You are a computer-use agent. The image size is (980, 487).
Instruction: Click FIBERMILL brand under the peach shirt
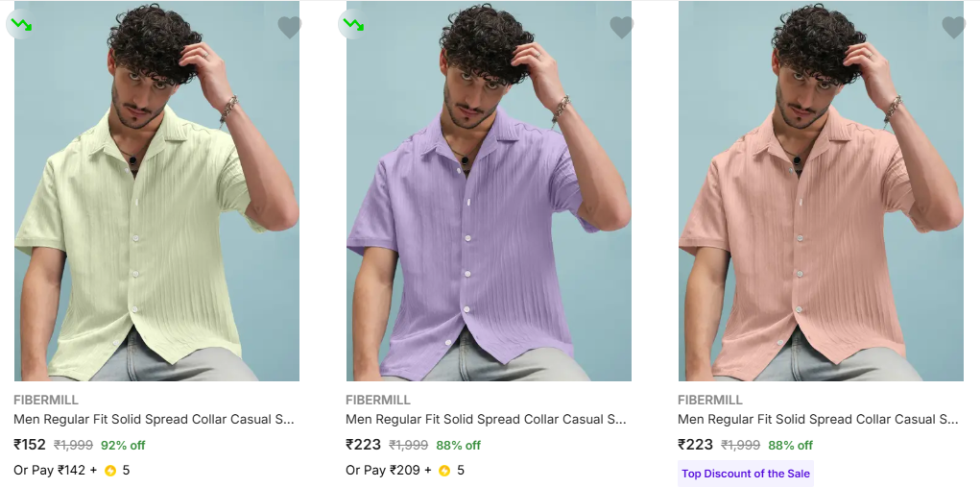click(x=710, y=400)
